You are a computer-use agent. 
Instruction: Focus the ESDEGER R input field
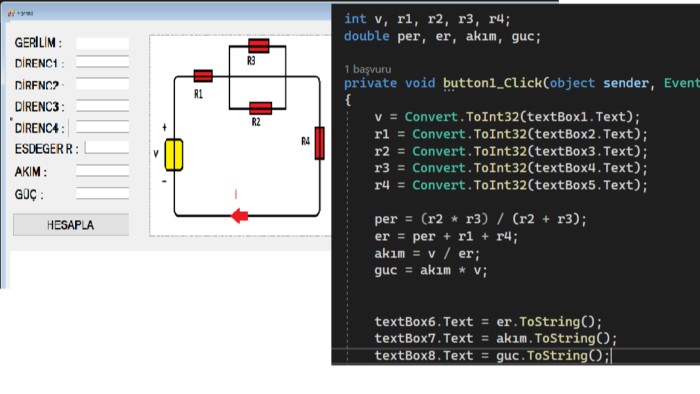107,148
